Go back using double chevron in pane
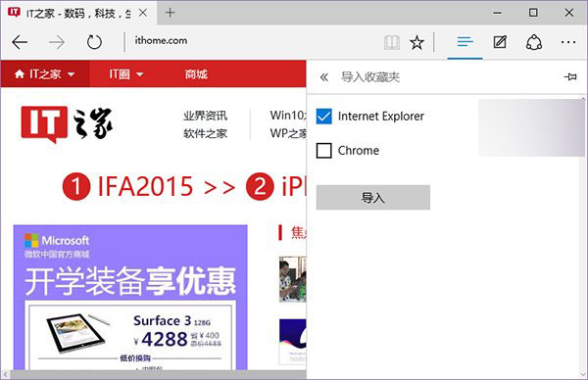The image size is (588, 380). (324, 77)
